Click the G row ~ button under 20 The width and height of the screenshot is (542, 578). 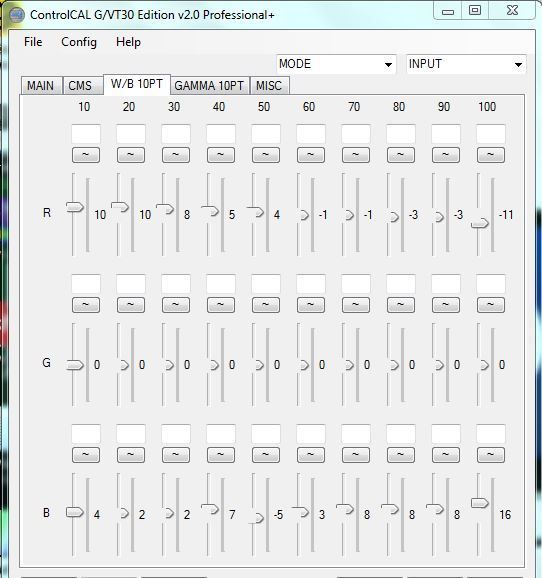(x=131, y=305)
